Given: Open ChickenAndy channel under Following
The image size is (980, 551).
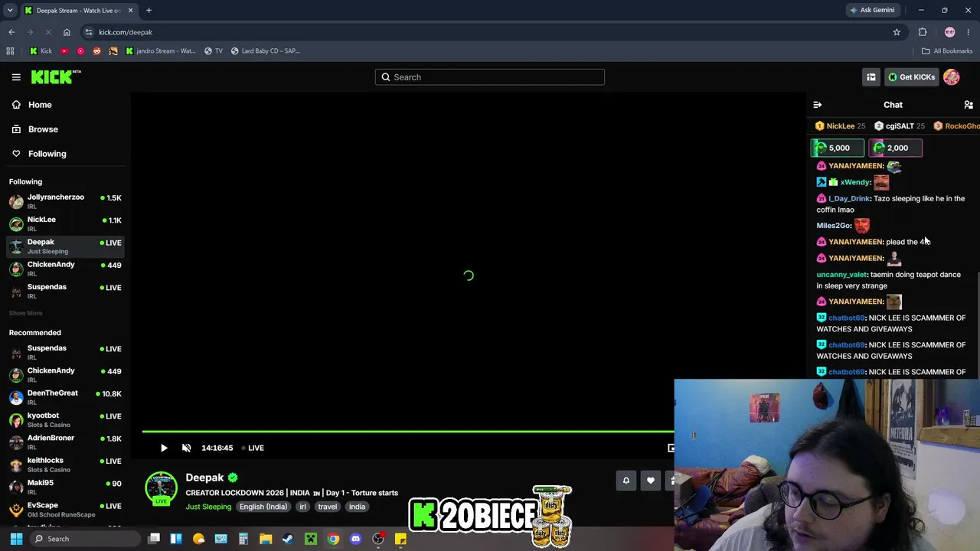Looking at the screenshot, I should click(x=65, y=269).
